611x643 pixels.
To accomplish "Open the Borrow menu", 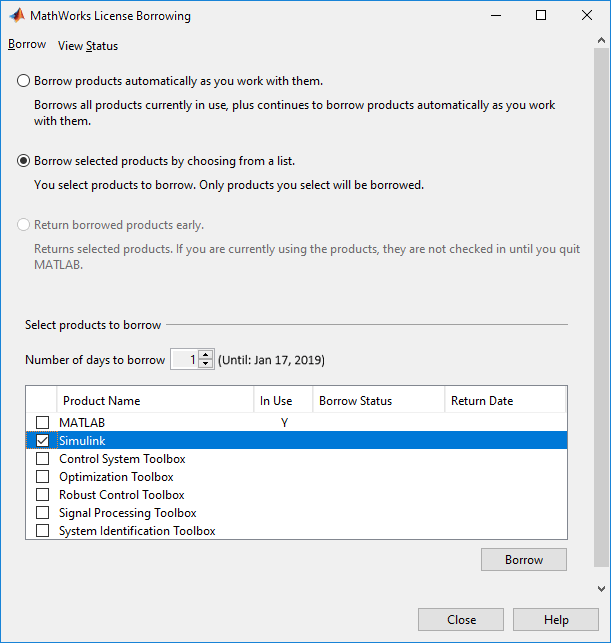I will (x=27, y=45).
